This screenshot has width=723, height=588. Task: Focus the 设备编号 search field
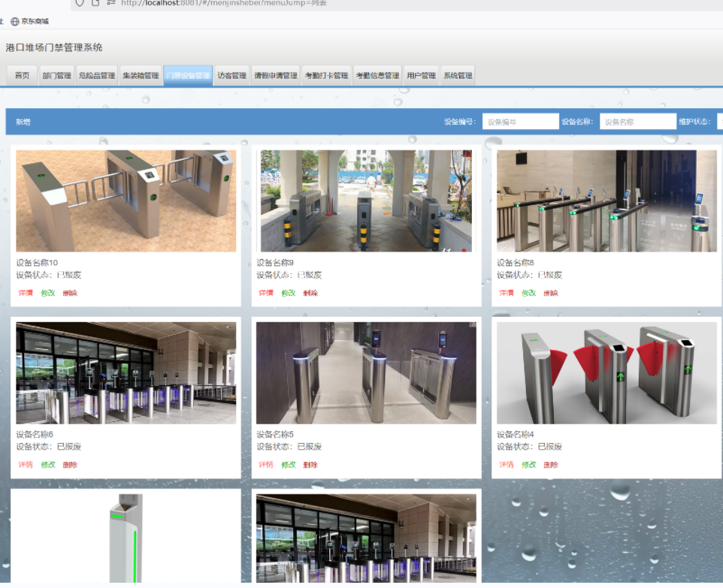tap(520, 122)
